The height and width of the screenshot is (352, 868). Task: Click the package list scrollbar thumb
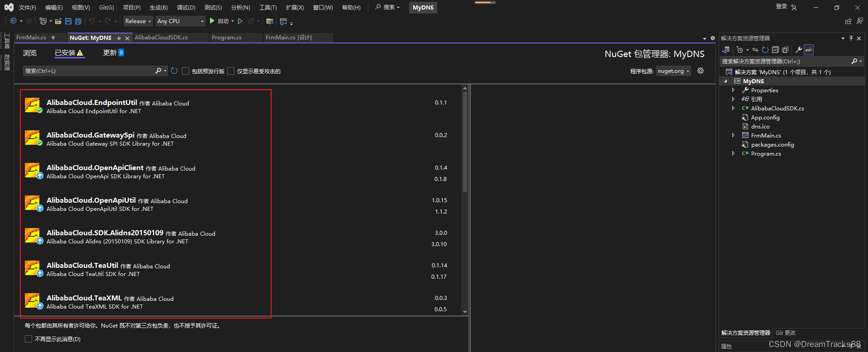click(465, 143)
